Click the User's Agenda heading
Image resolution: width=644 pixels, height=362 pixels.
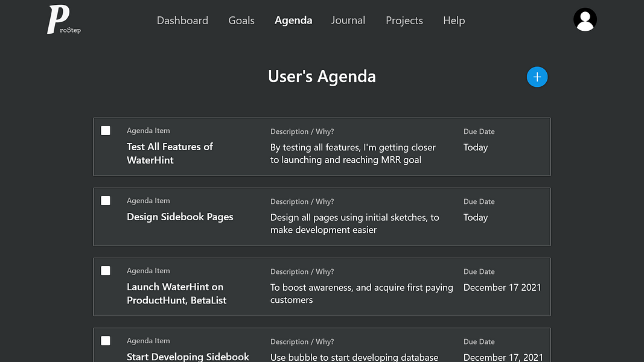322,77
